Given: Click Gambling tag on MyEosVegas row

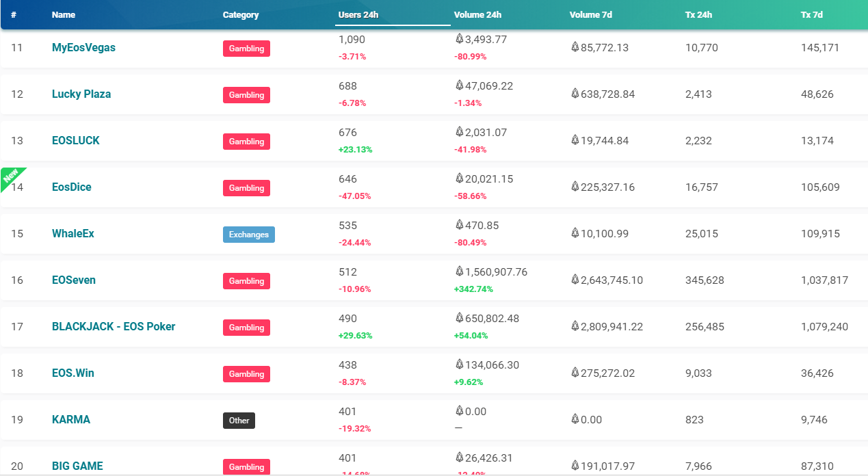Looking at the screenshot, I should point(246,49).
